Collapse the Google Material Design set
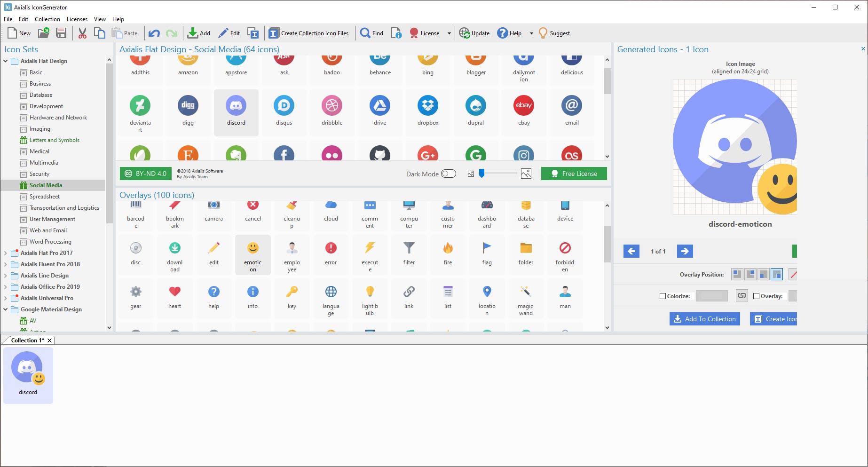This screenshot has width=868, height=467. [x=6, y=309]
